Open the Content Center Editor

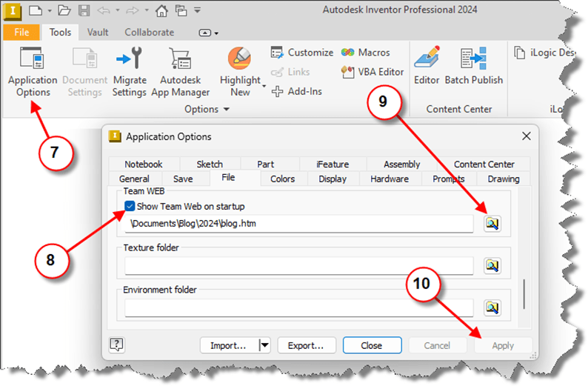point(427,66)
